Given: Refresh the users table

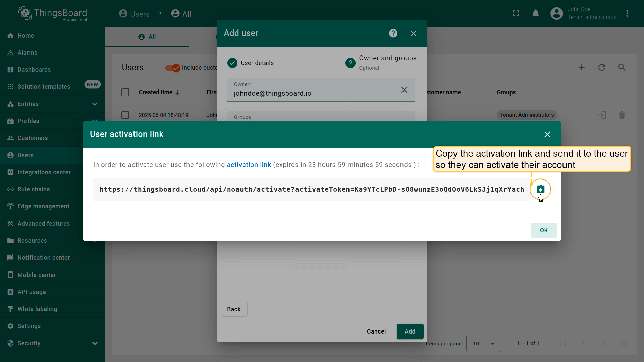Looking at the screenshot, I should pos(601,67).
